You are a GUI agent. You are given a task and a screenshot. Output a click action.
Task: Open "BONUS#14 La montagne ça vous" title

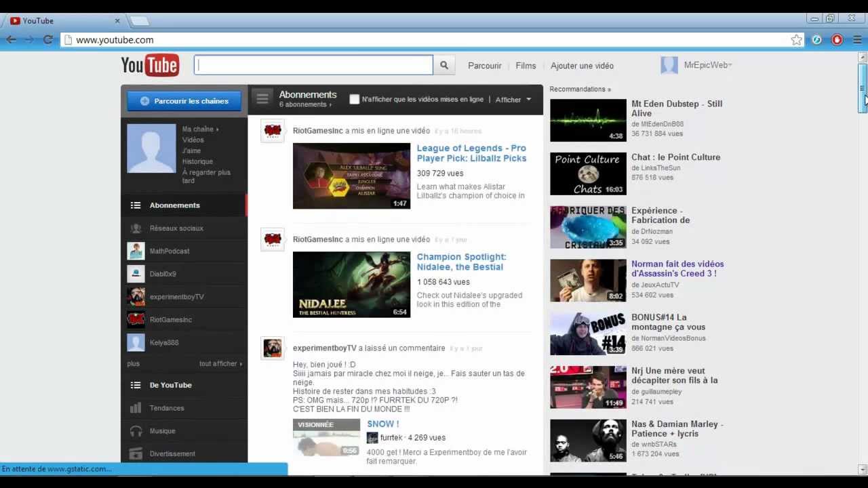click(669, 322)
